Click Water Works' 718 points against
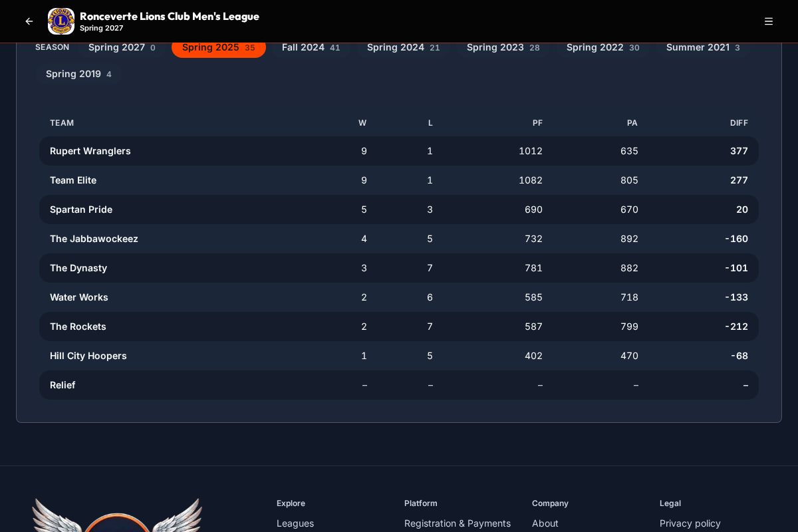This screenshot has height=532, width=798. [x=629, y=297]
